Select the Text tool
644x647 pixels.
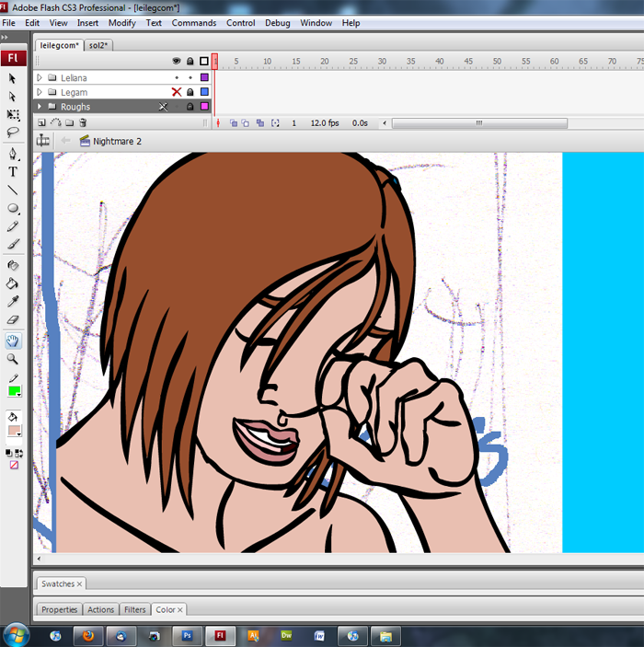click(13, 171)
